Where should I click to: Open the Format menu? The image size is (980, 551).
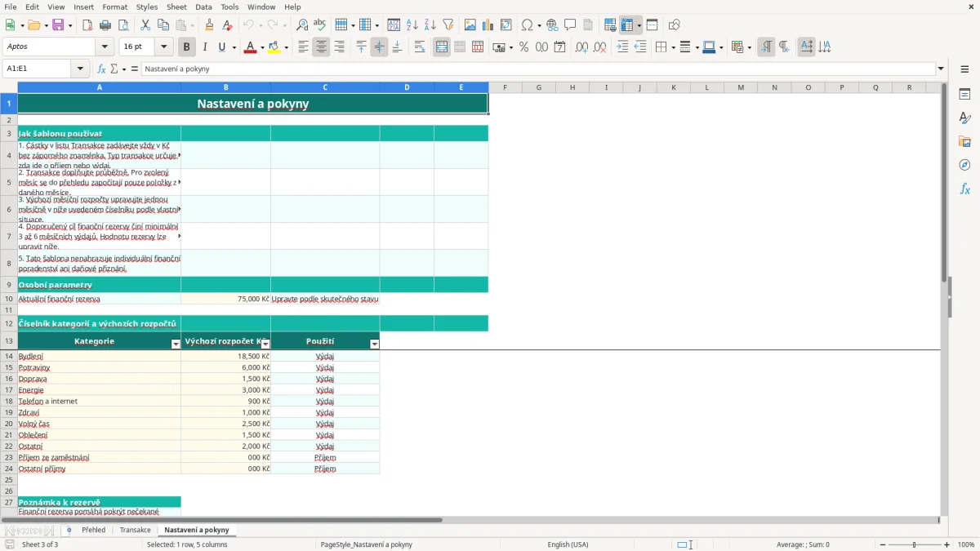click(x=115, y=7)
